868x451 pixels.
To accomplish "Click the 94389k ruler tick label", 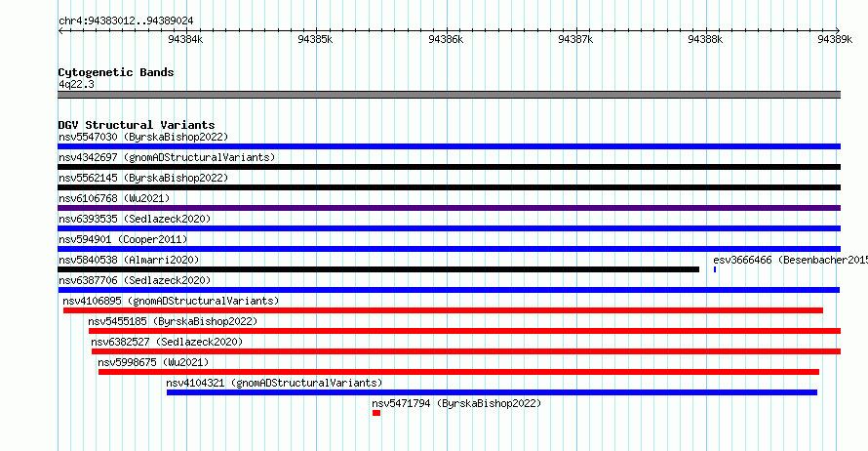I will pos(835,39).
